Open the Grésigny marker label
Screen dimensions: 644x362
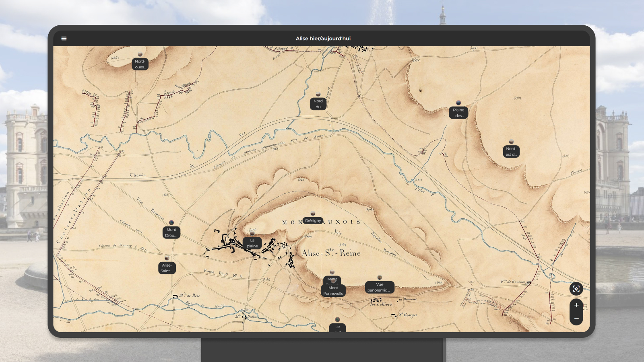(x=313, y=220)
